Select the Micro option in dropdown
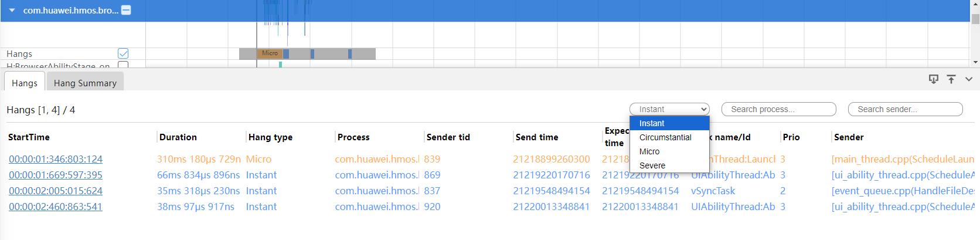The width and height of the screenshot is (980, 240). (x=649, y=151)
